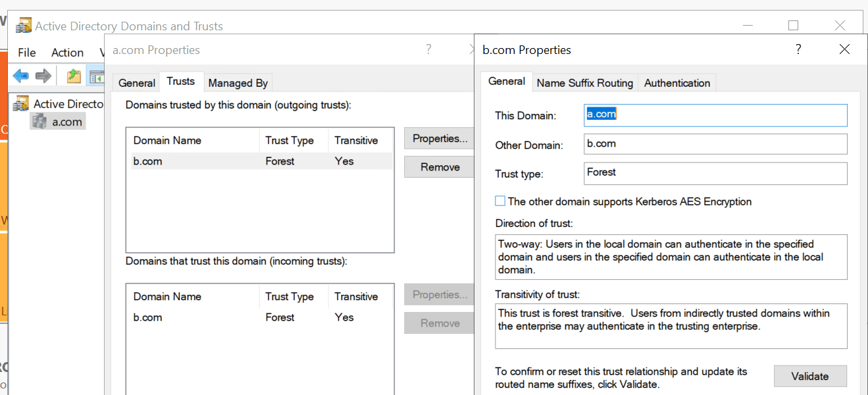Click Domain Name column header in incoming trusts
868x395 pixels.
[x=193, y=296]
